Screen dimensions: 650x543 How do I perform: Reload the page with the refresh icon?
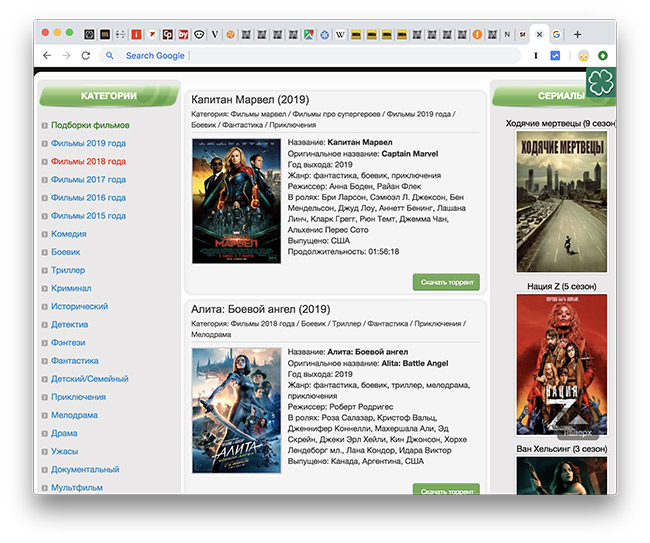[85, 56]
